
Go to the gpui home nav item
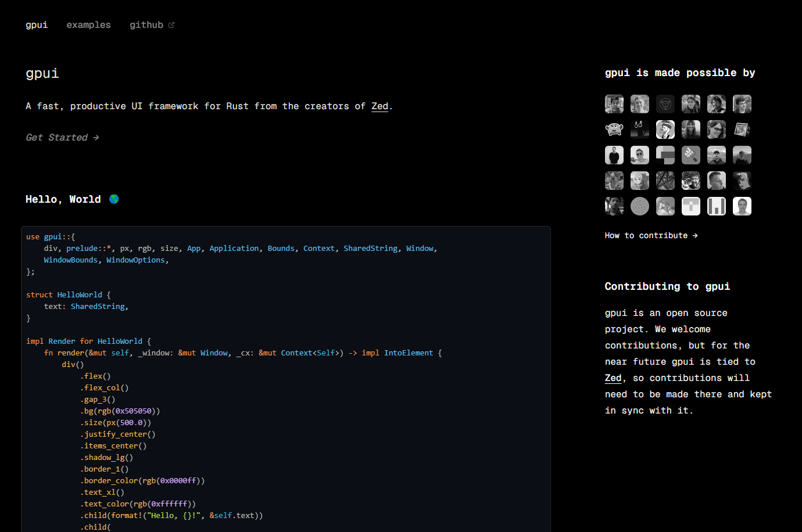37,25
